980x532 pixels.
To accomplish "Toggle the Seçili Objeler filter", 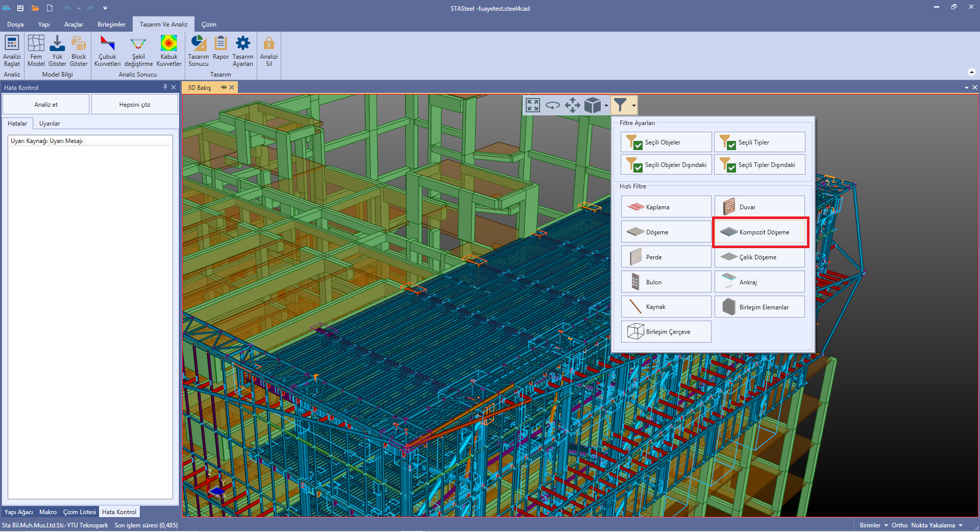I will pos(666,142).
